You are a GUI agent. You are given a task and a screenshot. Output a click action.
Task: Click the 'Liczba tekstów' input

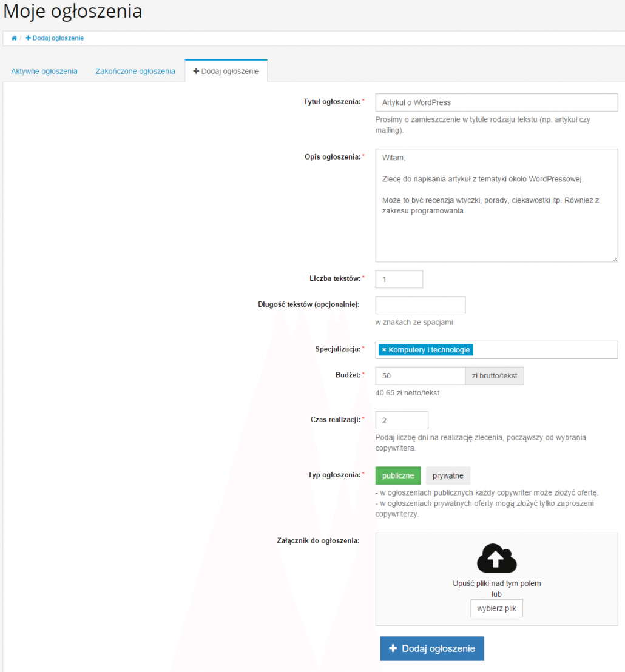[x=399, y=279]
